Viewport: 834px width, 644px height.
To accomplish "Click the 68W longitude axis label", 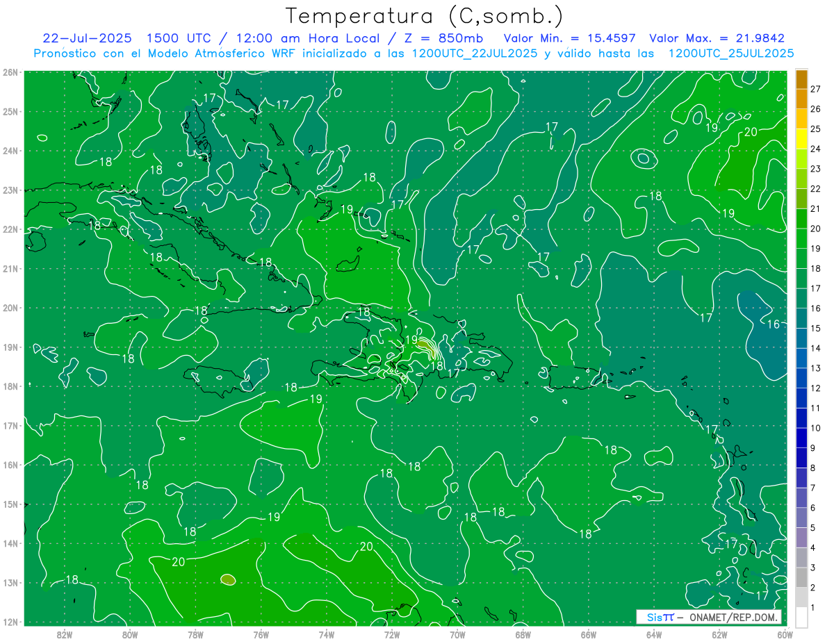I will click(523, 634).
